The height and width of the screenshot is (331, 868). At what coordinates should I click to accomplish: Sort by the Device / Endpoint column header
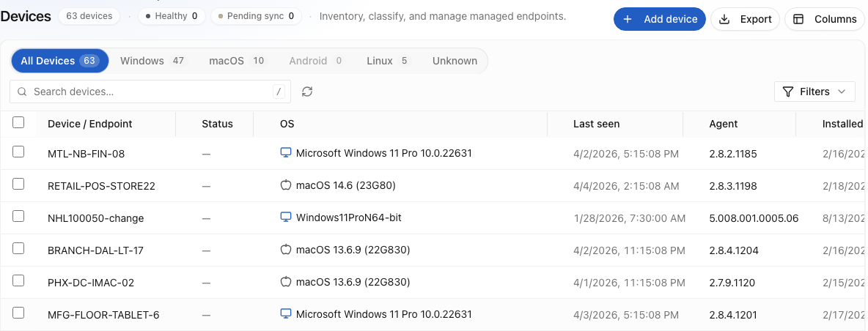click(89, 124)
